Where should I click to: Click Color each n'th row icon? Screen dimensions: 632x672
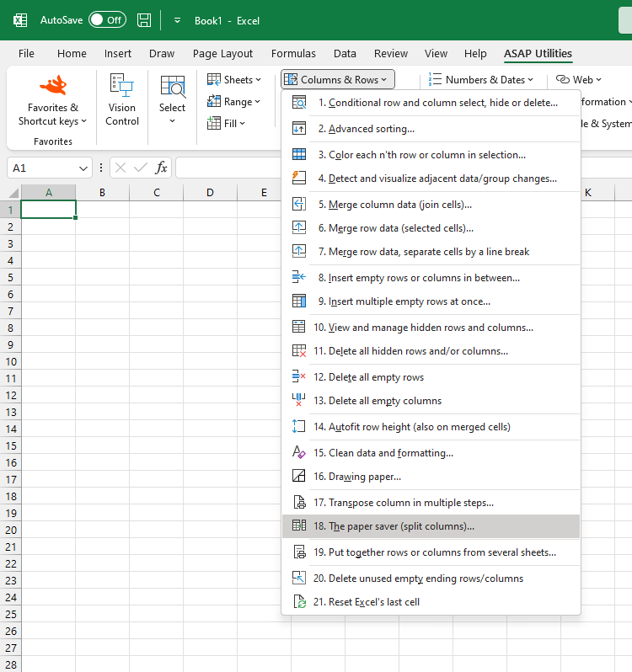(x=299, y=155)
